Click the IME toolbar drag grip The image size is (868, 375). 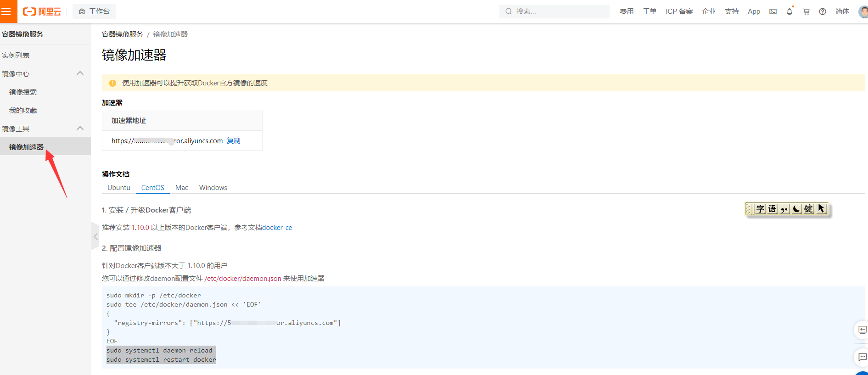749,209
